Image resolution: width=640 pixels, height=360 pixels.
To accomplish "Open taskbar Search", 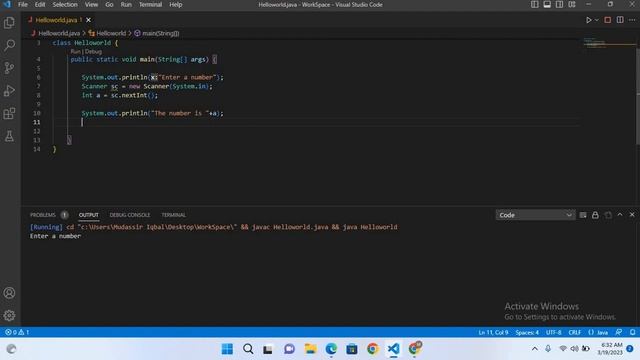I will 248,349.
